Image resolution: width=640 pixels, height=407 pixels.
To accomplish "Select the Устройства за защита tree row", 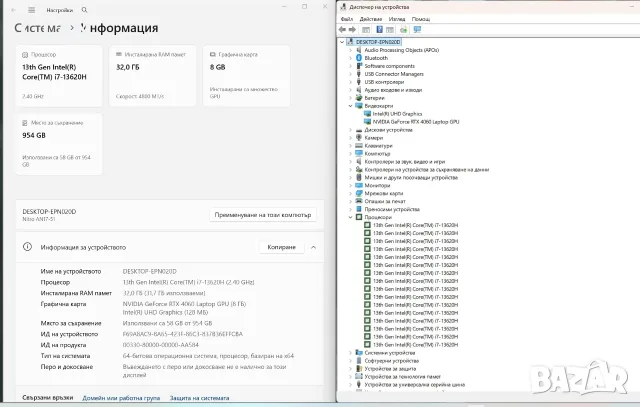I will tap(390, 369).
